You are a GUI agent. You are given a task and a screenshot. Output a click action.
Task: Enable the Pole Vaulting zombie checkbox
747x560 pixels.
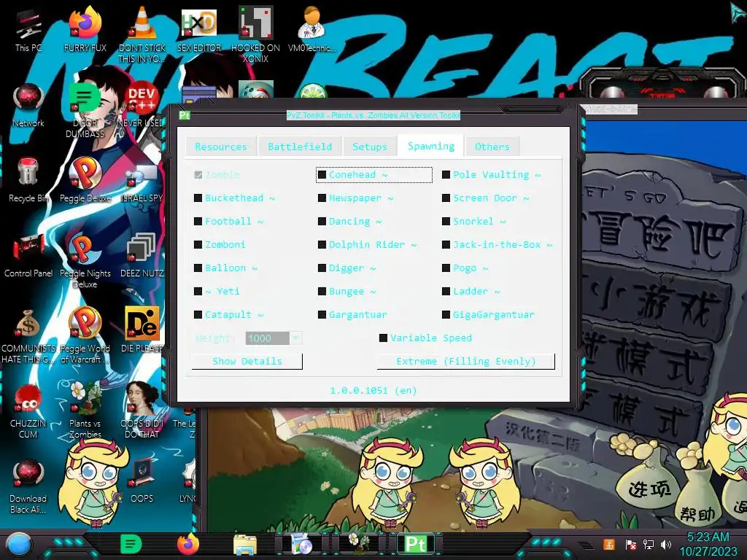point(446,175)
